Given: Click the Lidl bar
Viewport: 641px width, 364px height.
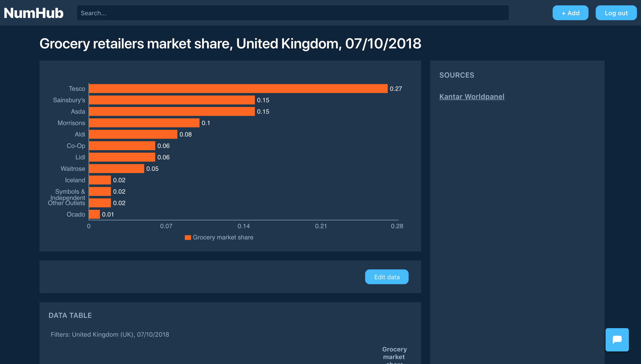Looking at the screenshot, I should [122, 157].
